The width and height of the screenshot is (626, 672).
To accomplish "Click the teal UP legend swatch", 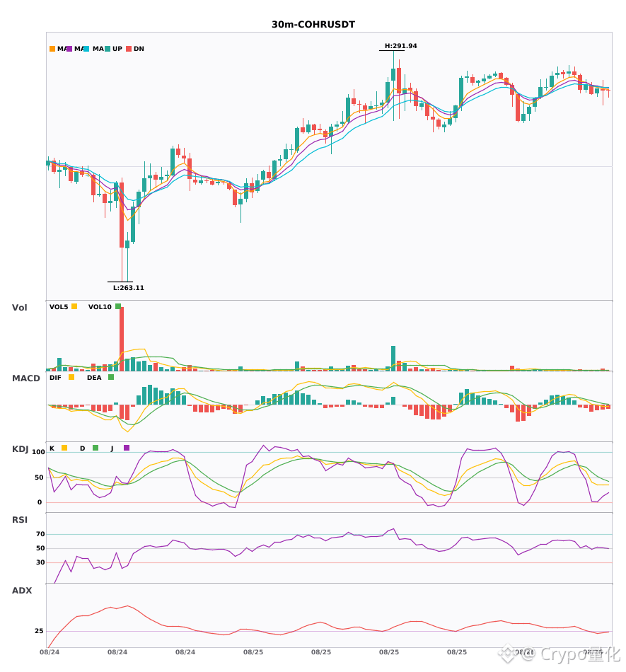I will (x=108, y=49).
